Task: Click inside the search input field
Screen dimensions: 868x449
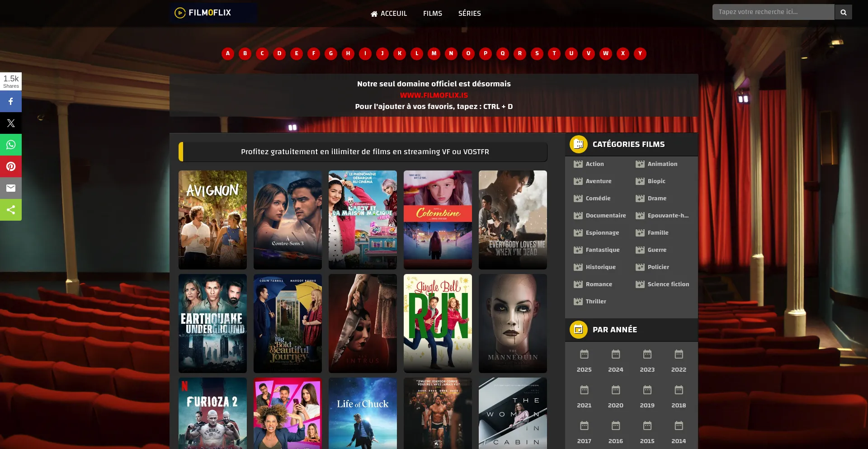Action: click(773, 12)
